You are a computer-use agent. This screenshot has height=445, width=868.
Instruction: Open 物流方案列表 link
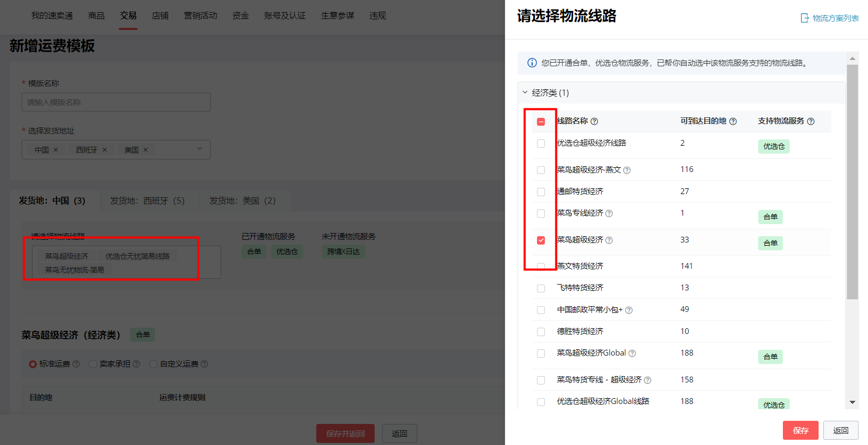(835, 18)
